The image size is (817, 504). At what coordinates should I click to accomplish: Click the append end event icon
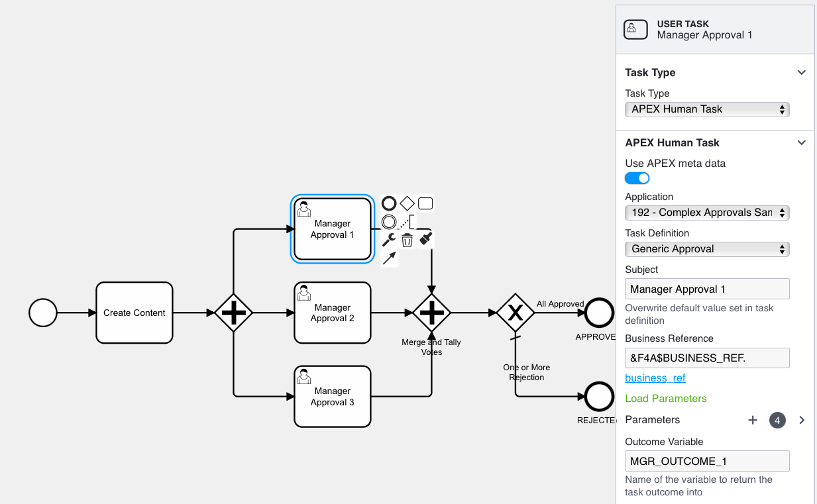pyautogui.click(x=389, y=203)
